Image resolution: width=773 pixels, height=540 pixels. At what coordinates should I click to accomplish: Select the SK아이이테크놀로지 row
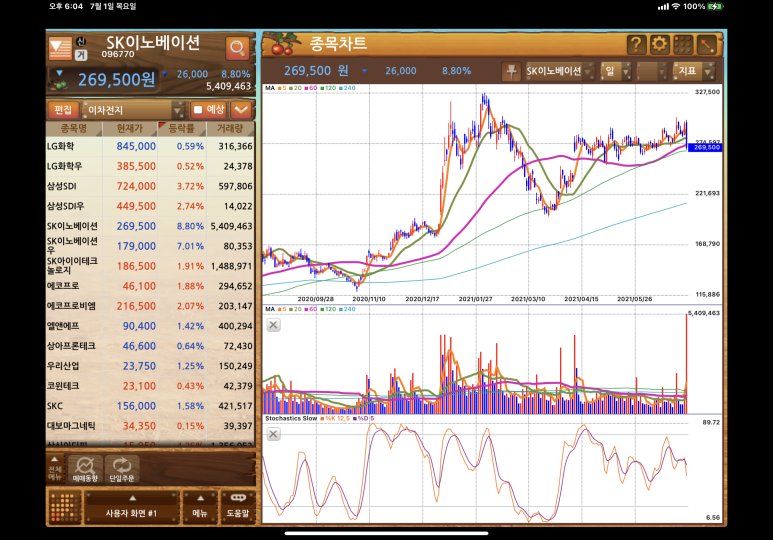150,266
